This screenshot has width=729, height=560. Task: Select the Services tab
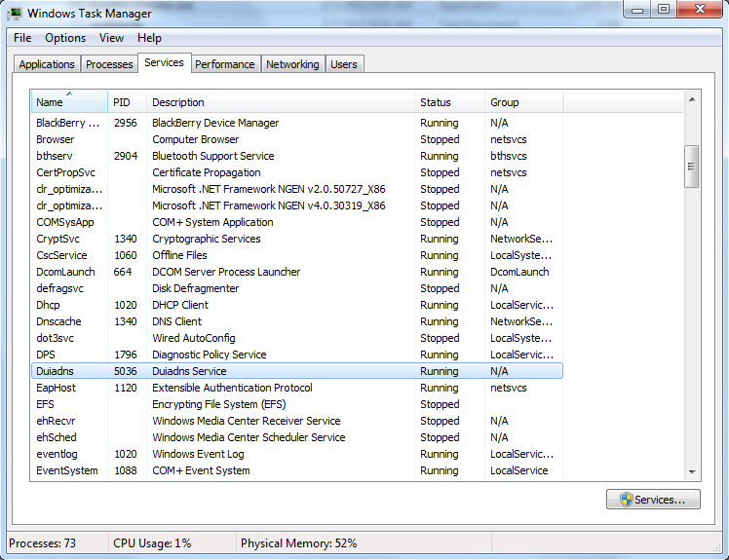(164, 62)
